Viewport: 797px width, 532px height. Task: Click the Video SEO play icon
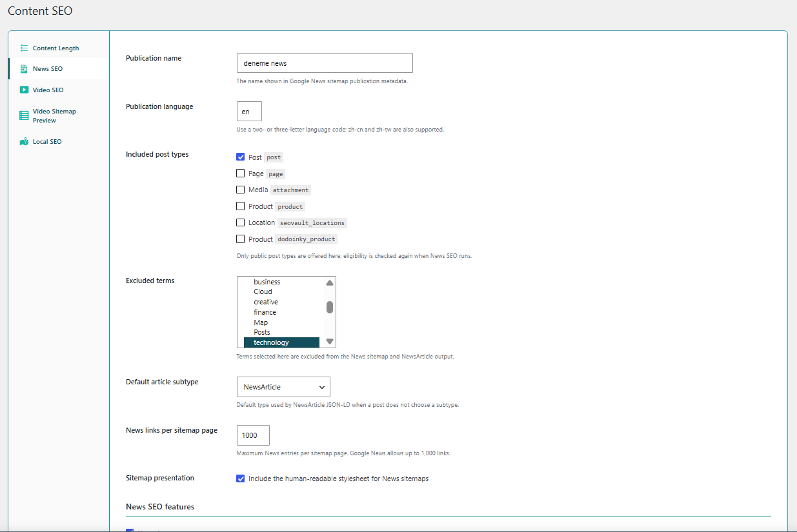(24, 90)
